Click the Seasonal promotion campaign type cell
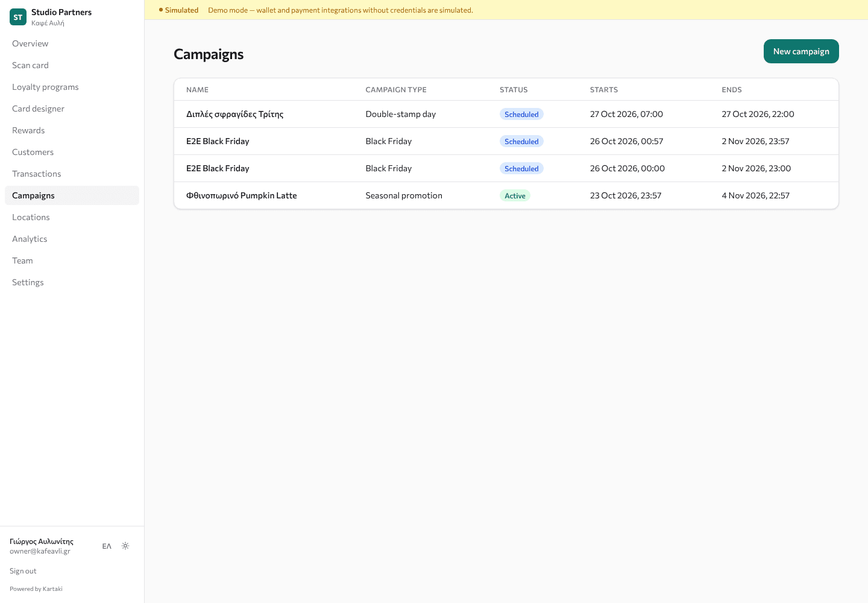This screenshot has height=603, width=868. pyautogui.click(x=404, y=195)
